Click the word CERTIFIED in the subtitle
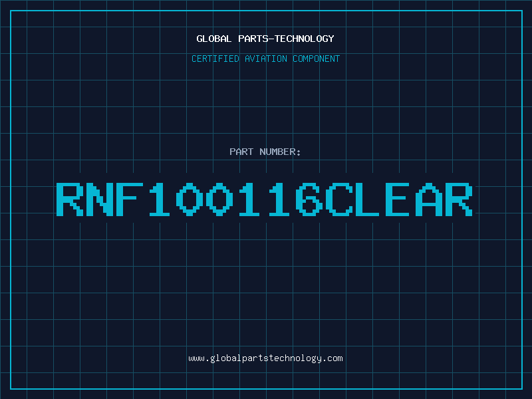 point(215,59)
